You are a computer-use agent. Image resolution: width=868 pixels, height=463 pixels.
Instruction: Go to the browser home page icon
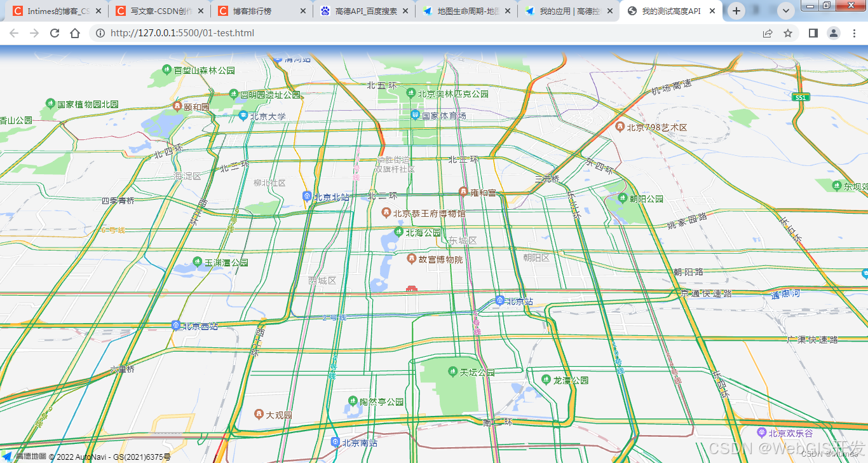[x=75, y=33]
